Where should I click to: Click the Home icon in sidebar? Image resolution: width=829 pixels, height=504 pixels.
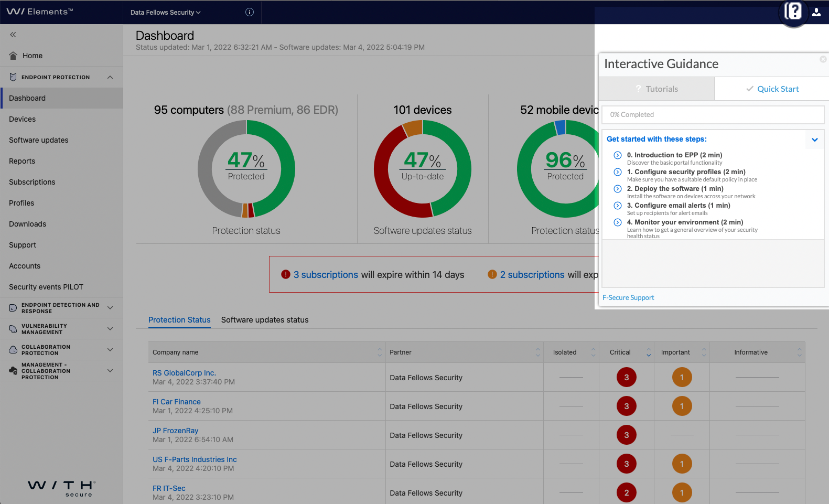[x=13, y=56]
